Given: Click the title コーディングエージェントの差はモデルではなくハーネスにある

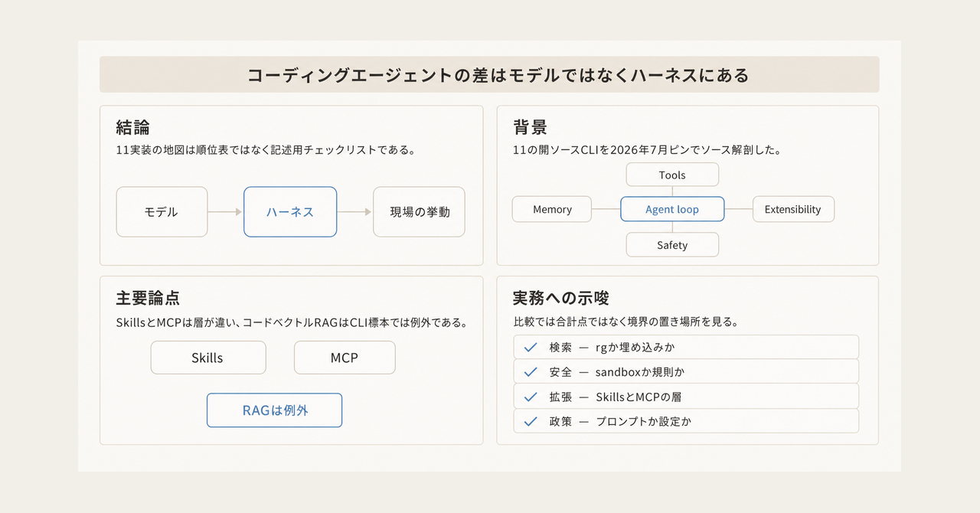Looking at the screenshot, I should click(x=498, y=75).
